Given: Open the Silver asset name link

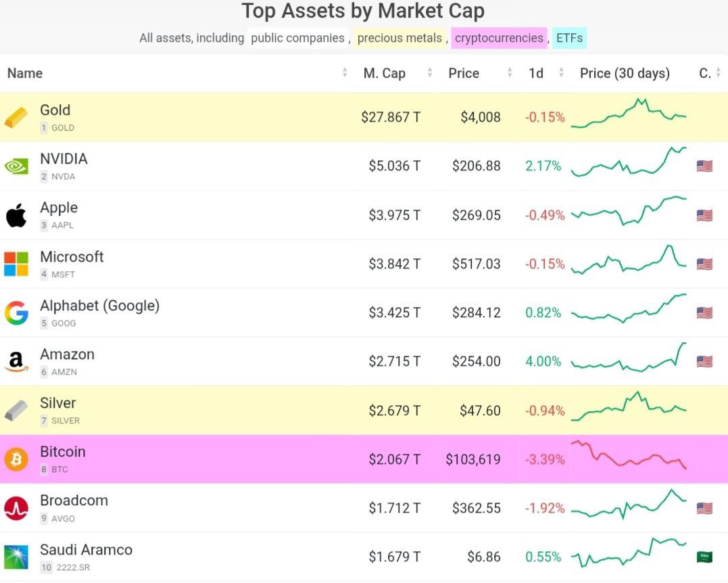Looking at the screenshot, I should [58, 403].
